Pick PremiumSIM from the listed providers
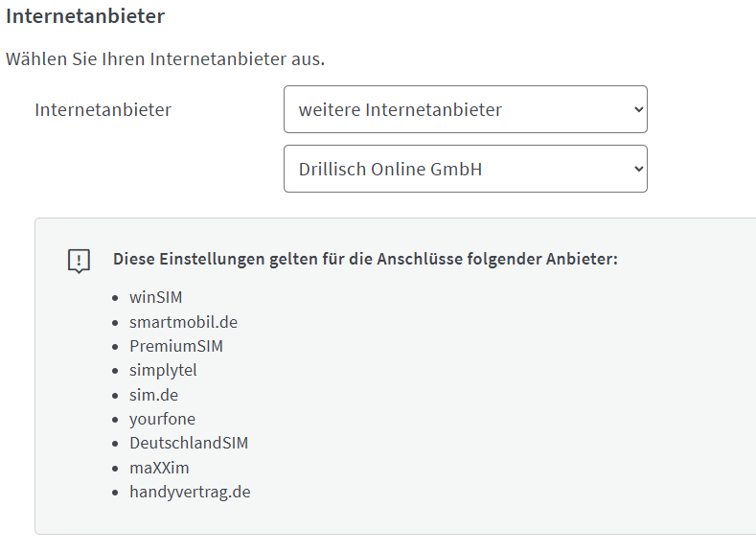Viewport: 756px width, 552px height. 176,346
